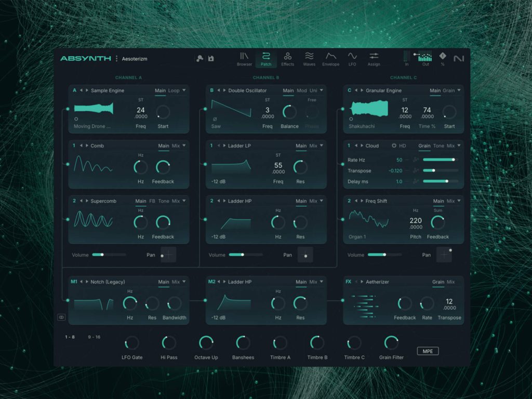
Task: Select previous module for Sample Engine
Action: (81, 90)
